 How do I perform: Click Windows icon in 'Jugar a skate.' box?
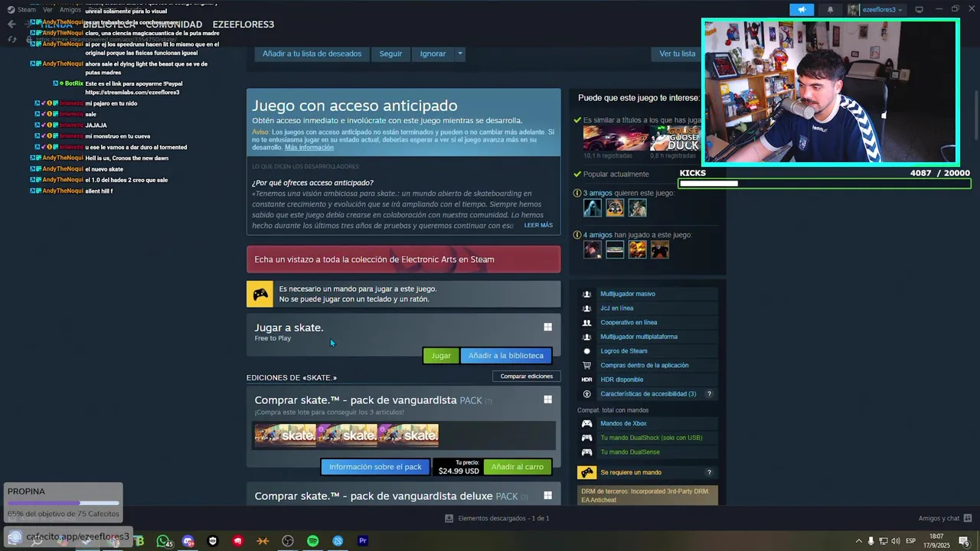547,328
